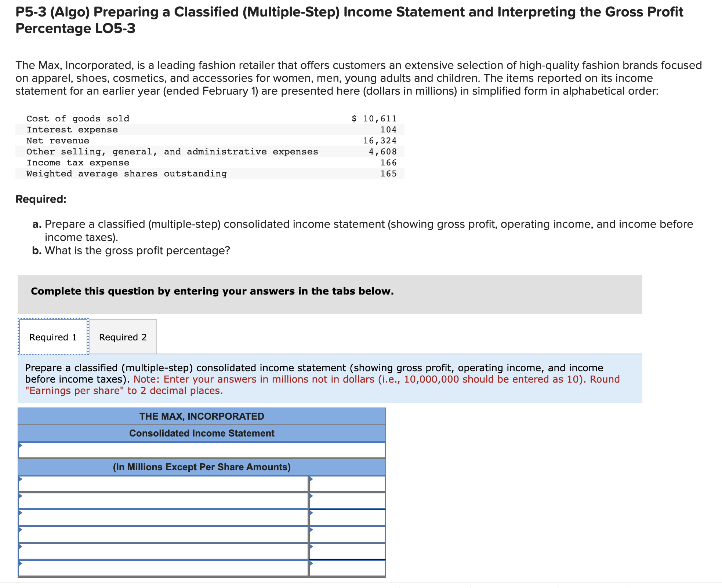
Task: Click the In Millions Except Per Share header
Action: 202,467
